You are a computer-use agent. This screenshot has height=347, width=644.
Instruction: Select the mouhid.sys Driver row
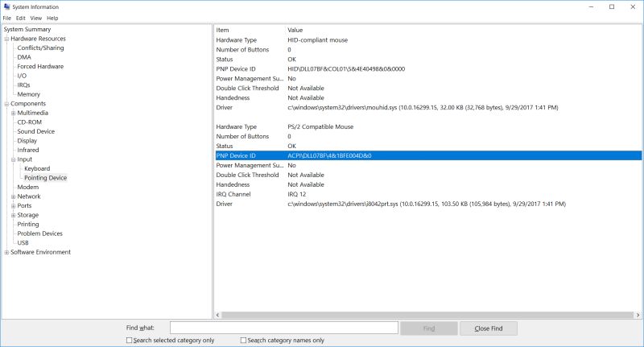(x=428, y=108)
